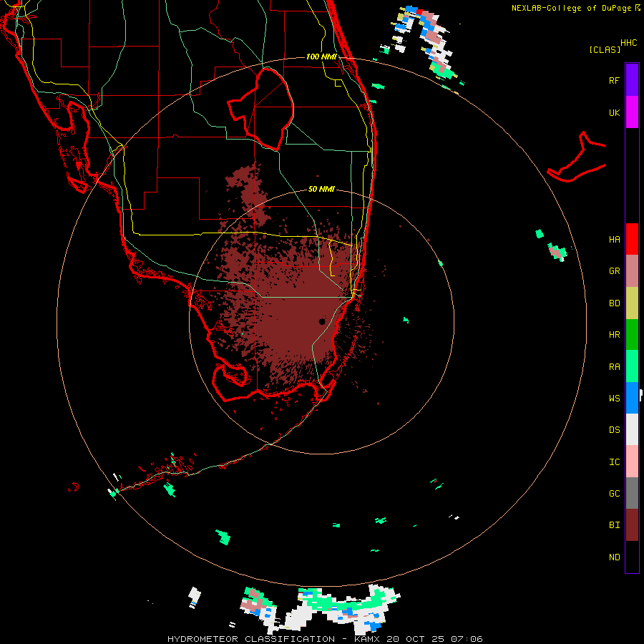Click the blue WS legend swatch

[x=632, y=398]
